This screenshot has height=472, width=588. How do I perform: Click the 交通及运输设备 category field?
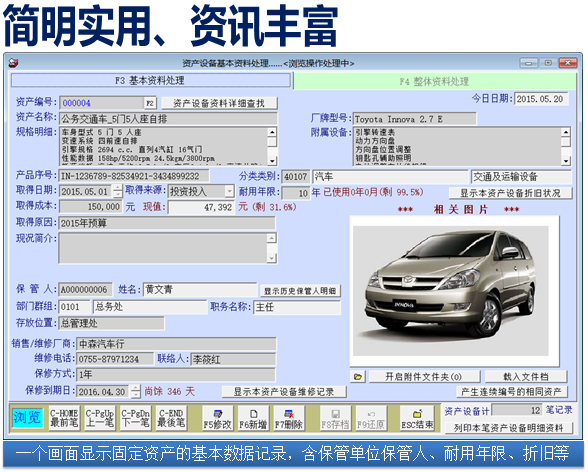pyautogui.click(x=521, y=177)
